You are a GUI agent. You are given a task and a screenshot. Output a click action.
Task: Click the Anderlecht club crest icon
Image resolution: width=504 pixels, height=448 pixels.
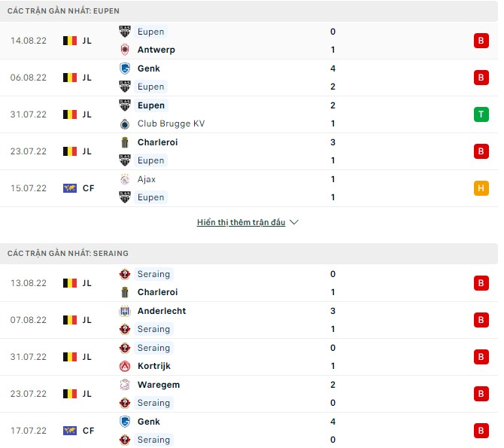click(125, 311)
